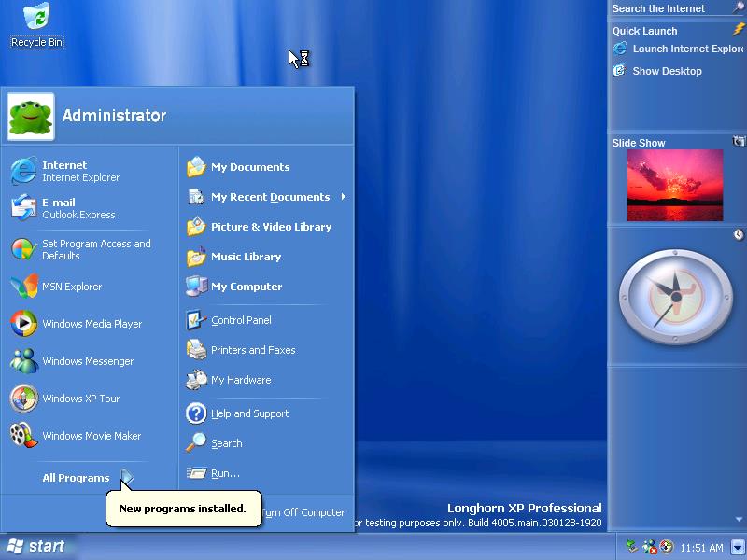Click Search the Internet header in sidebar
Screen dimensions: 747x560
[658, 8]
